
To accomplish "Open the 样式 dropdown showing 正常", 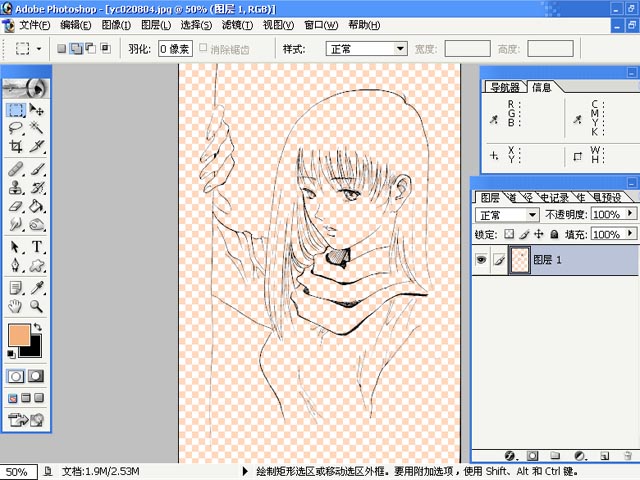I will (x=367, y=49).
